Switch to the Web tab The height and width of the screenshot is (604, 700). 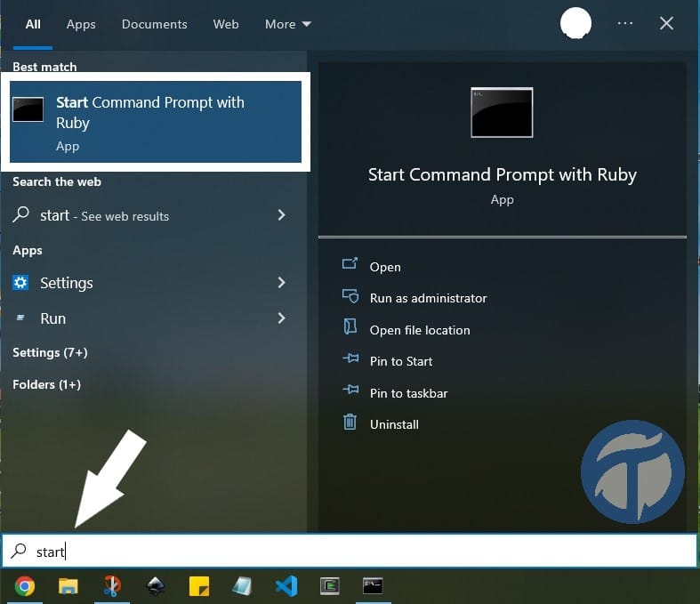coord(226,24)
